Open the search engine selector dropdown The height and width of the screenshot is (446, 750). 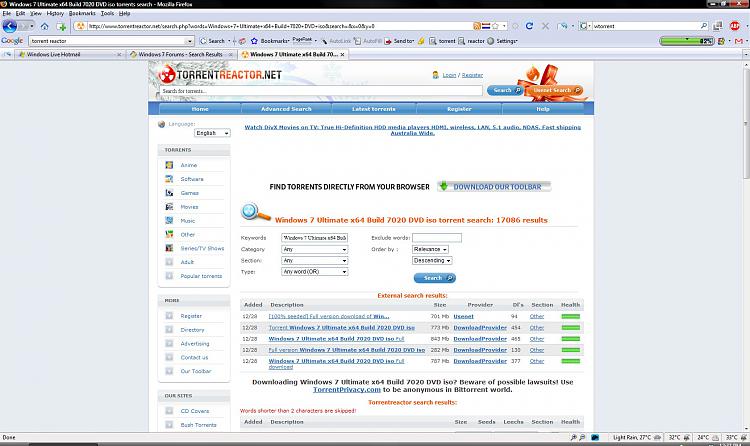pyautogui.click(x=585, y=26)
